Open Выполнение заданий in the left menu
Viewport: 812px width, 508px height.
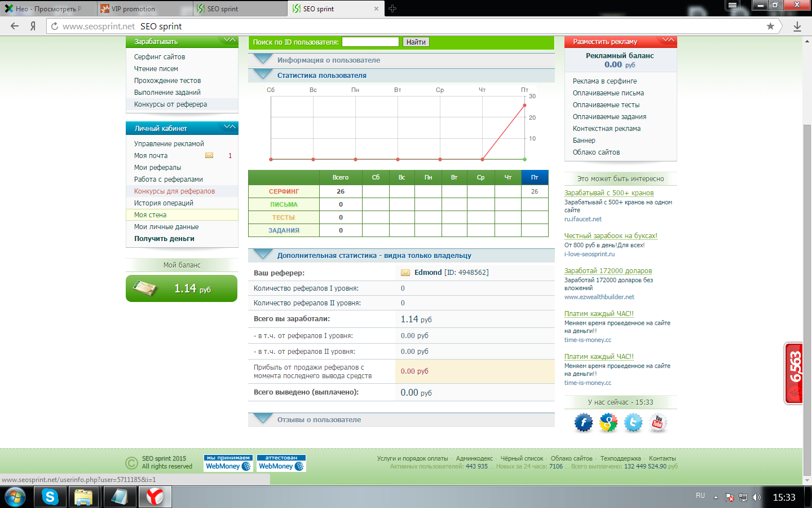click(x=167, y=93)
